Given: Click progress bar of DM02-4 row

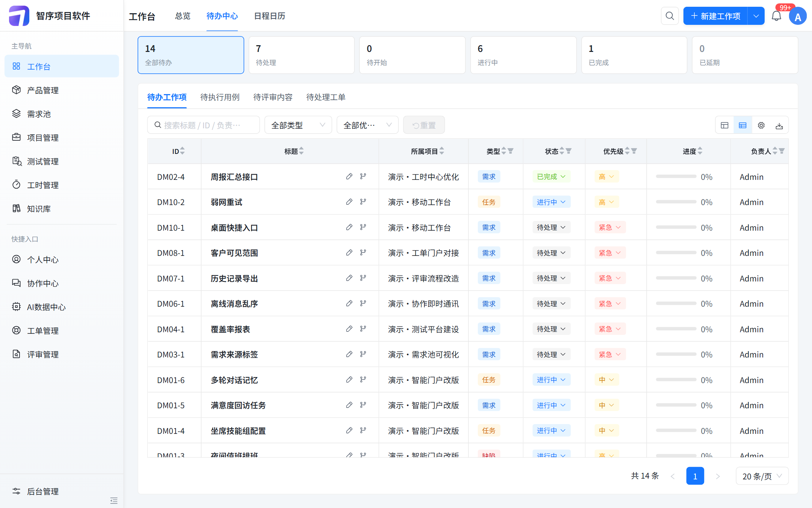Looking at the screenshot, I should 676,176.
